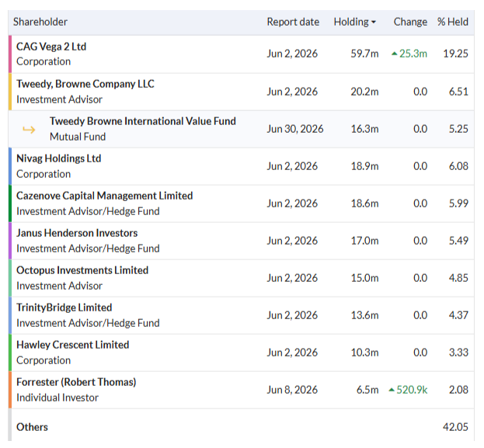Click the % Held column header
Image resolution: width=484 pixels, height=448 pixels.
pos(452,22)
